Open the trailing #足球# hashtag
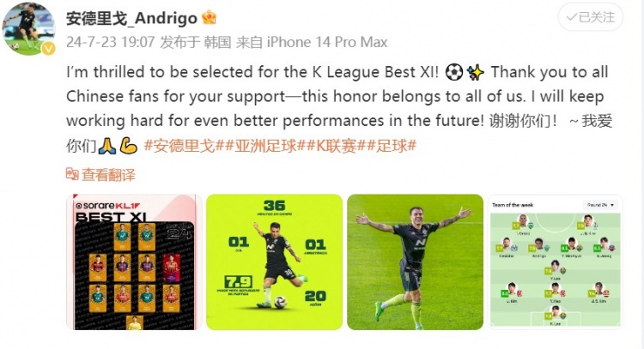This screenshot has width=644, height=349. tap(392, 146)
